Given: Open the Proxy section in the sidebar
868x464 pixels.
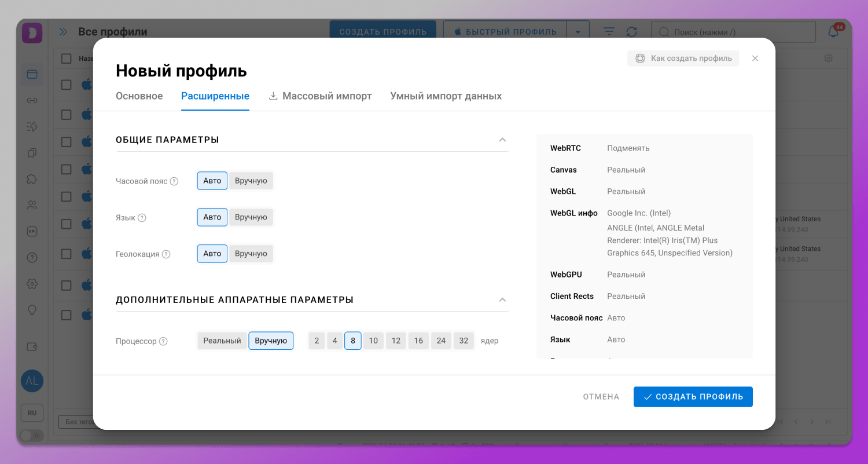Looking at the screenshot, I should pos(32,100).
